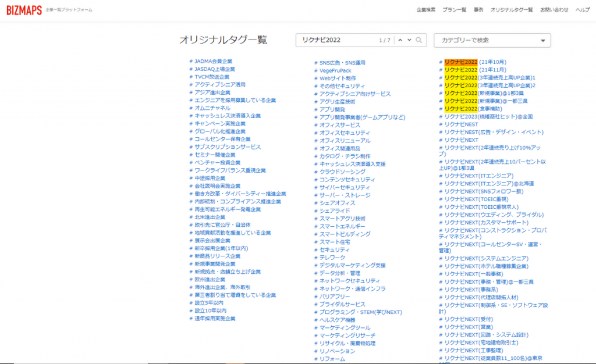Open 企業検索 in top navigation
This screenshot has height=364, width=596.
point(425,10)
